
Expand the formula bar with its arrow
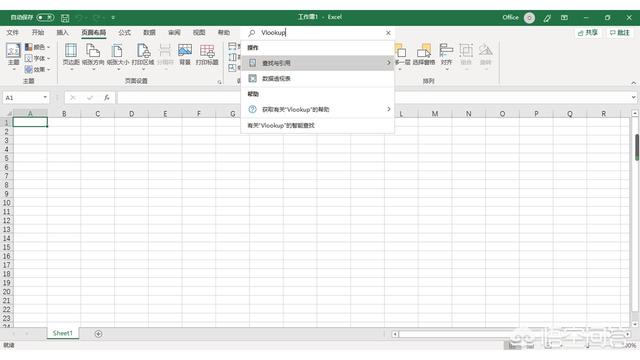pyautogui.click(x=633, y=98)
